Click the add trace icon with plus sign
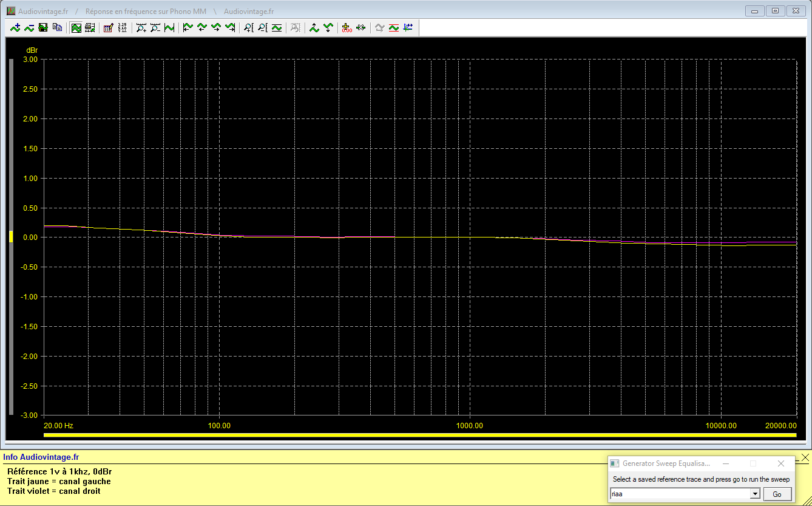This screenshot has width=812, height=506. (x=16, y=27)
